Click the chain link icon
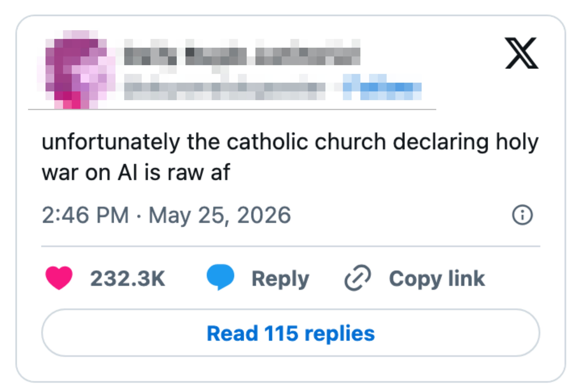This screenshot has height=392, width=583. click(x=358, y=278)
